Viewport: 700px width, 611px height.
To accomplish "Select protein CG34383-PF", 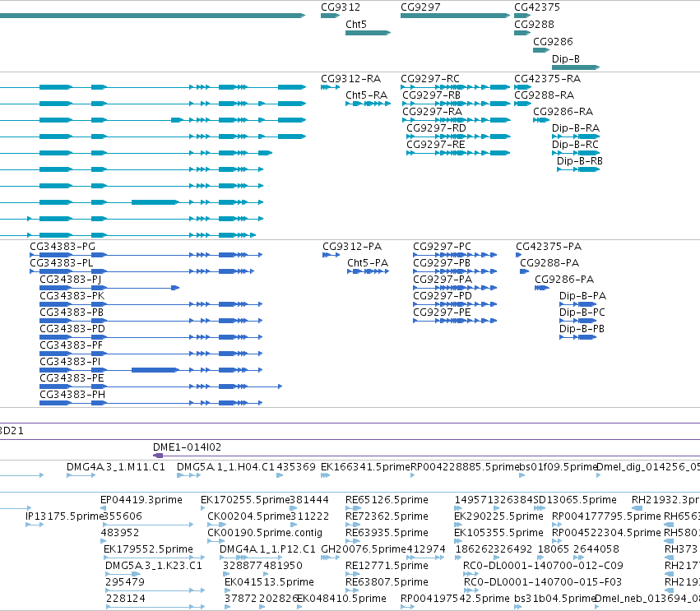I will pyautogui.click(x=71, y=345).
